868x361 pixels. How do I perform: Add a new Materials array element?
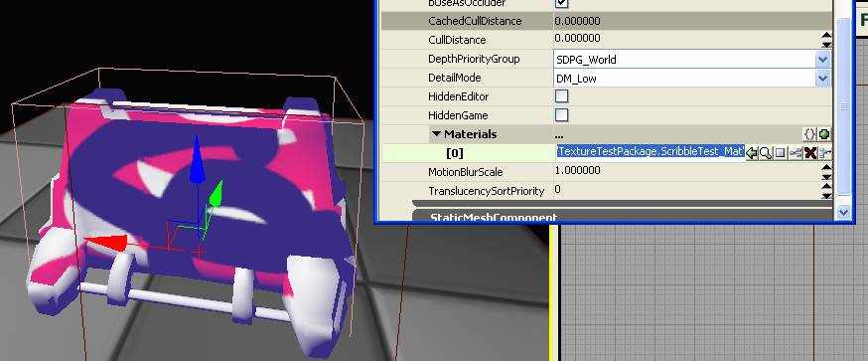click(x=824, y=134)
